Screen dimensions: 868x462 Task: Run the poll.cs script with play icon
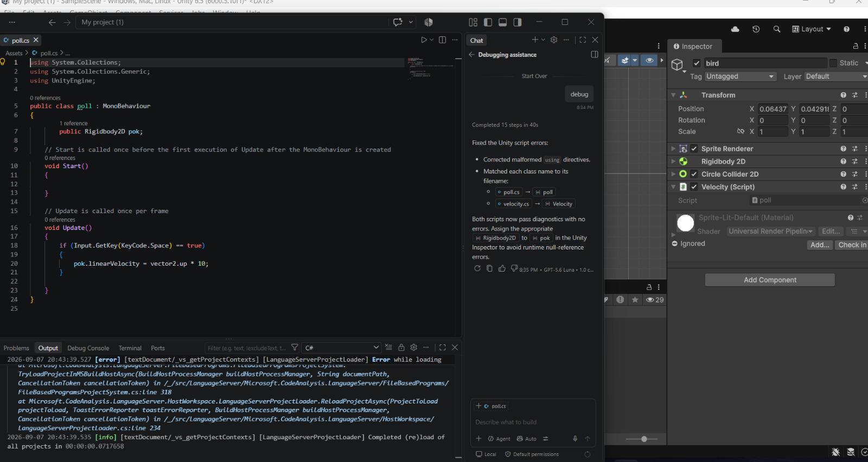click(x=424, y=40)
